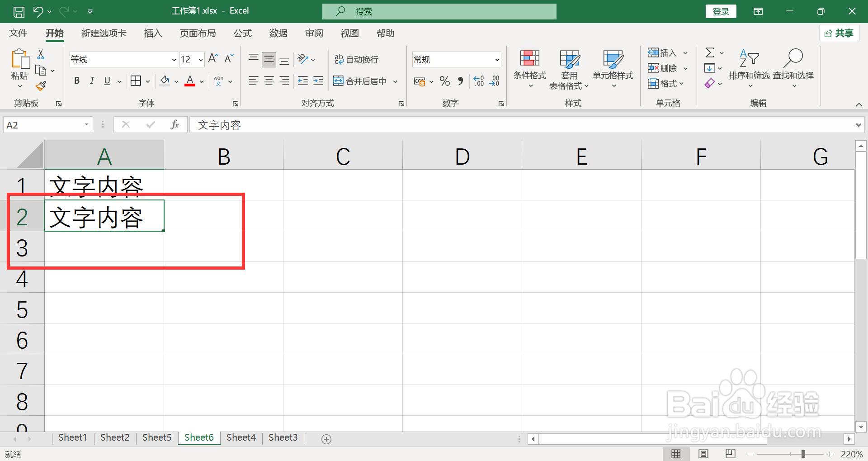Click the 共享 share button
Screen dimensions: 868x461
tap(839, 33)
